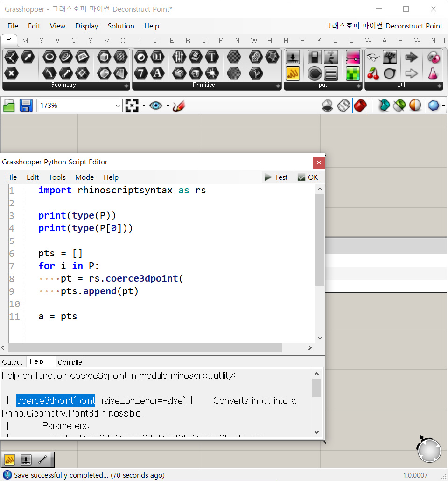The height and width of the screenshot is (481, 448).
Task: Close the Python Script Editor window
Action: click(319, 163)
